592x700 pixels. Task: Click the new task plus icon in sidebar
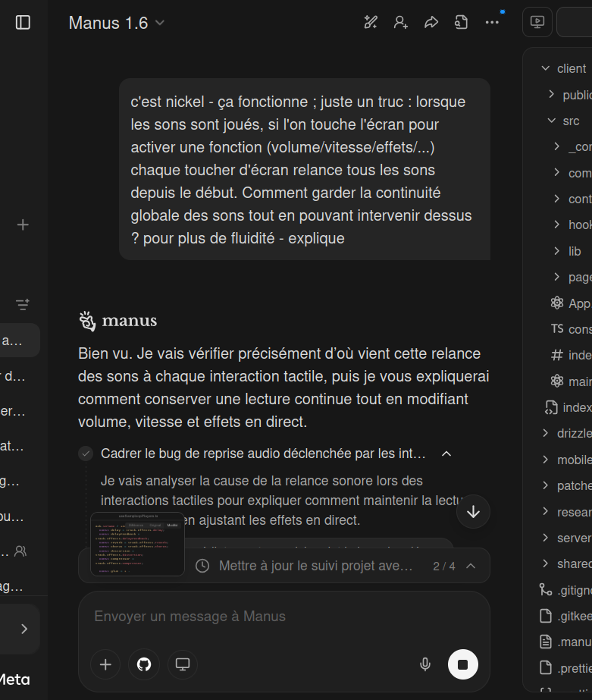tap(23, 224)
